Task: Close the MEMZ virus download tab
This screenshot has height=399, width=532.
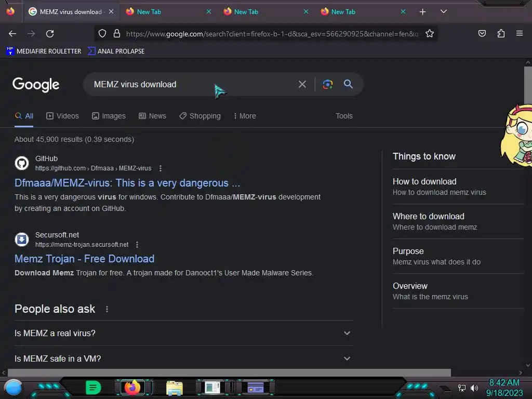Action: 111,12
